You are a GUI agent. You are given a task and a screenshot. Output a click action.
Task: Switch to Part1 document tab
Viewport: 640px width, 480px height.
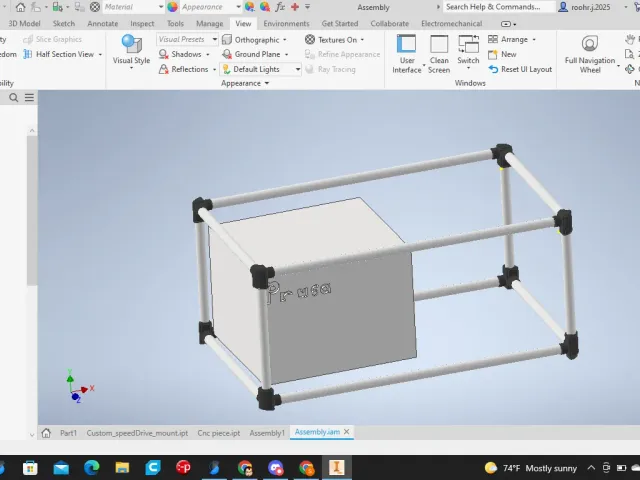tap(68, 433)
